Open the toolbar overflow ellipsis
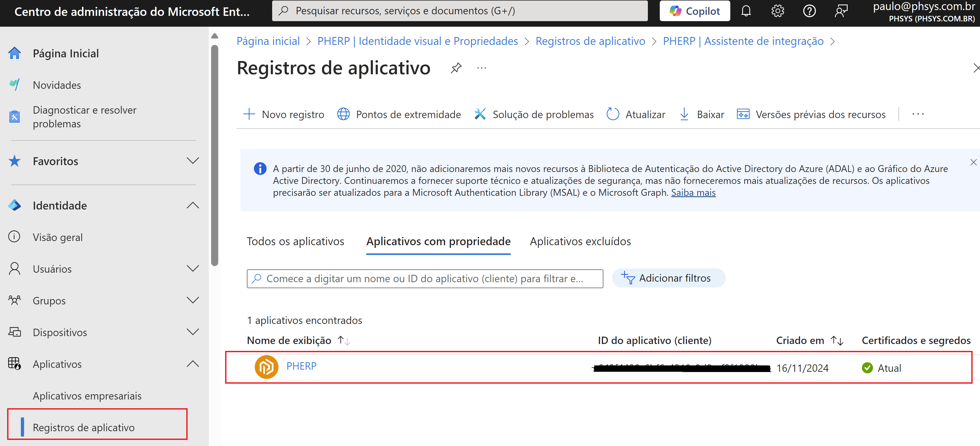The width and height of the screenshot is (980, 446). [918, 114]
